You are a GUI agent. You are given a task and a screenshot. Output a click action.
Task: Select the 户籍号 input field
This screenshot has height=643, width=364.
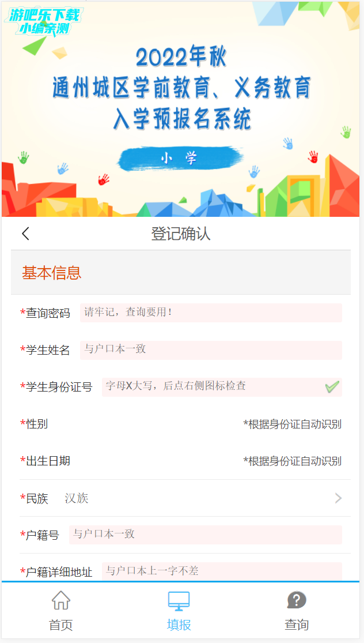click(x=206, y=535)
